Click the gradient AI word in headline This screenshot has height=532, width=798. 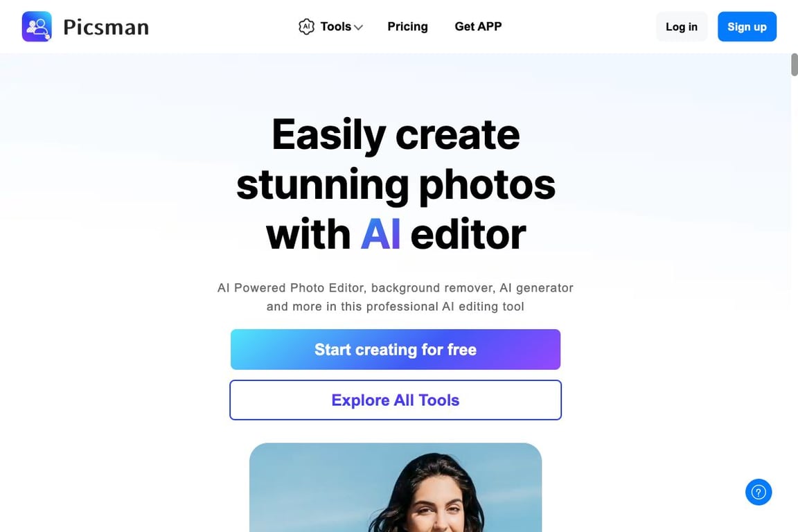[x=380, y=234]
